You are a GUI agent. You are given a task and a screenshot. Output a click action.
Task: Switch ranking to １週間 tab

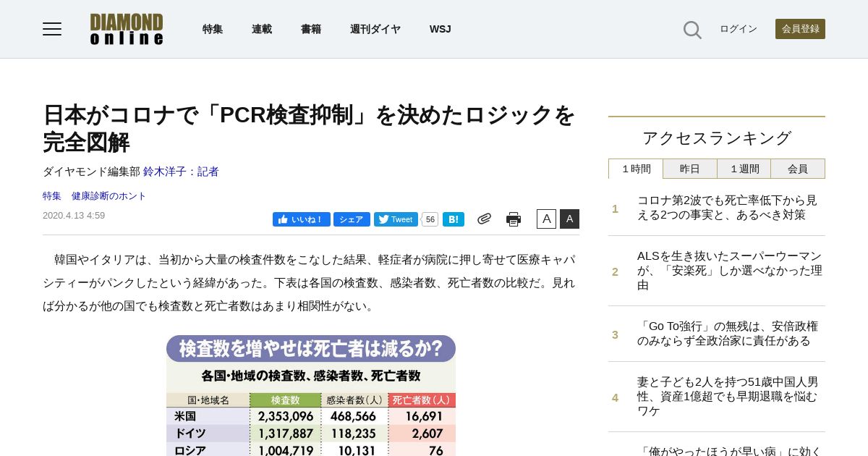(744, 169)
